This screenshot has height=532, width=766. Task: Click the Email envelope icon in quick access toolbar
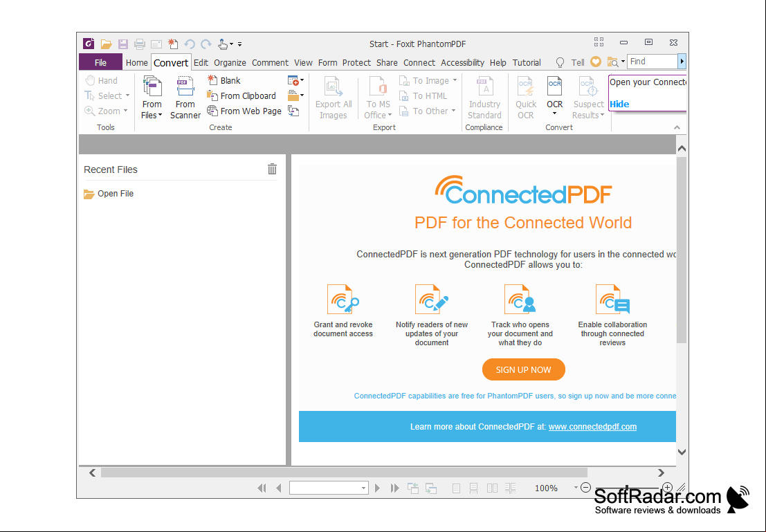[x=156, y=44]
